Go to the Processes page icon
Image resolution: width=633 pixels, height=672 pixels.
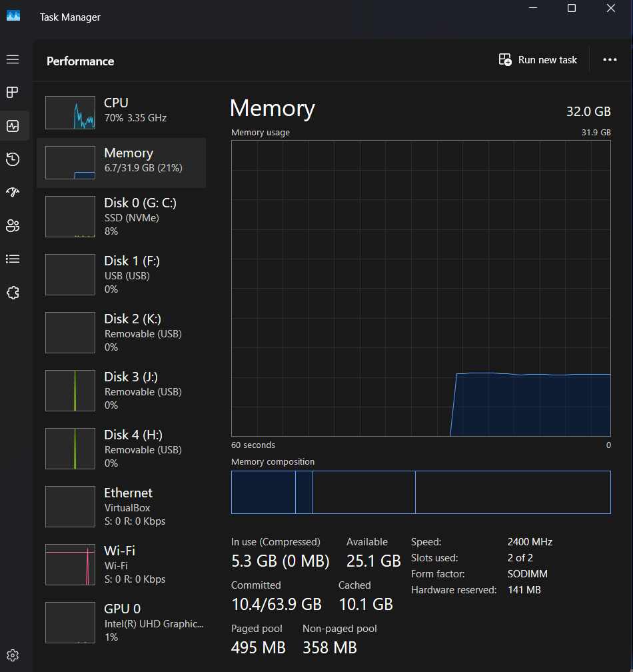(x=13, y=92)
